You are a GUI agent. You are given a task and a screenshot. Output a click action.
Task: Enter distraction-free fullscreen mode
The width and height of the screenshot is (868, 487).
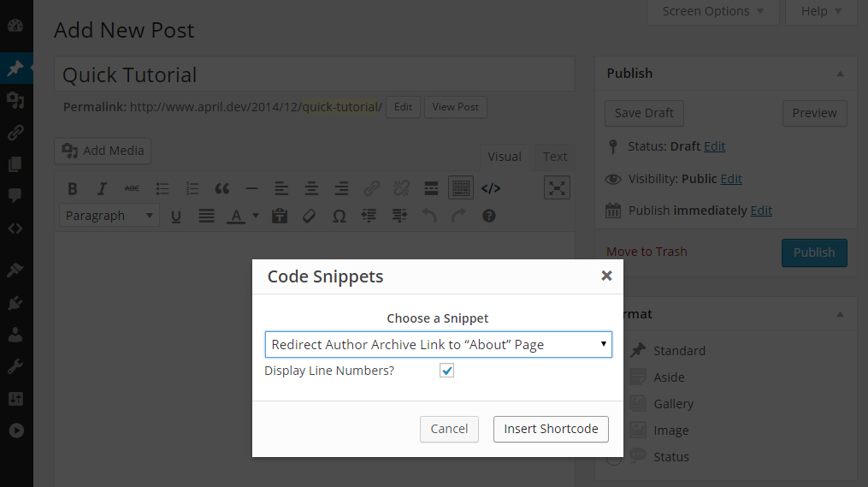point(557,187)
